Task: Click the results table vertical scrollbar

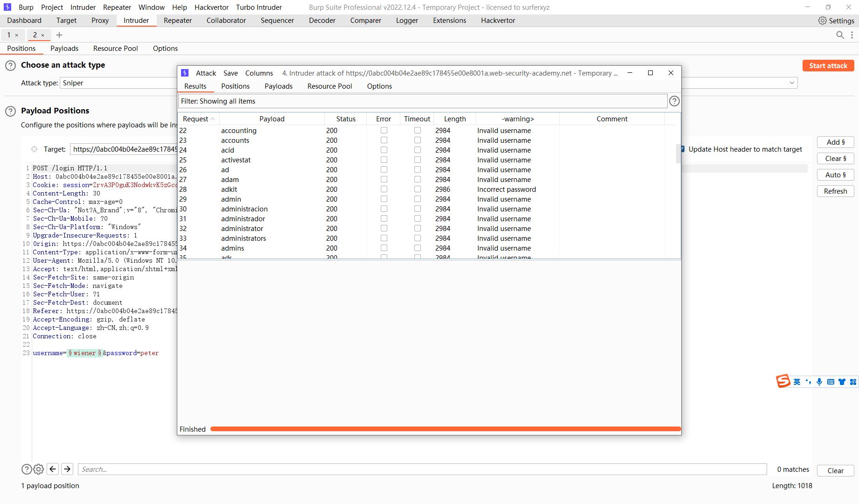Action: click(678, 154)
